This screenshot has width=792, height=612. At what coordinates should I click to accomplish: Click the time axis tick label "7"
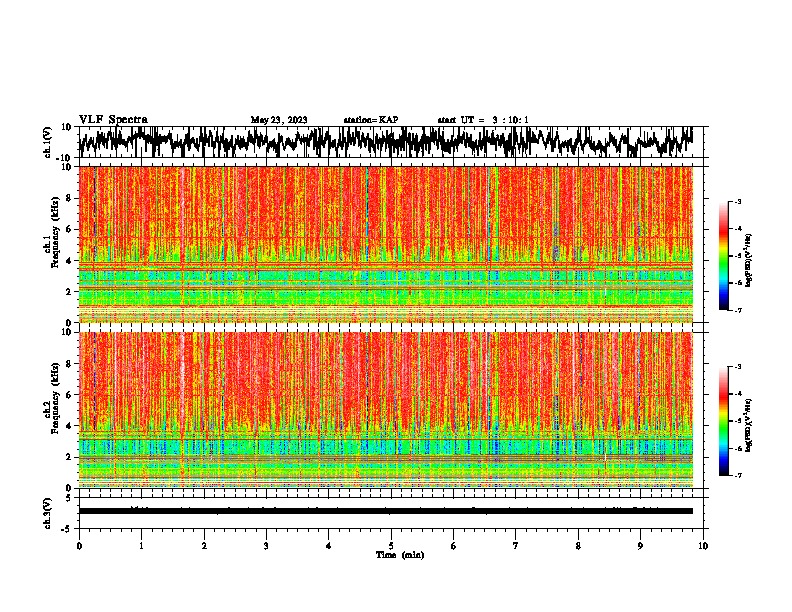click(x=516, y=546)
